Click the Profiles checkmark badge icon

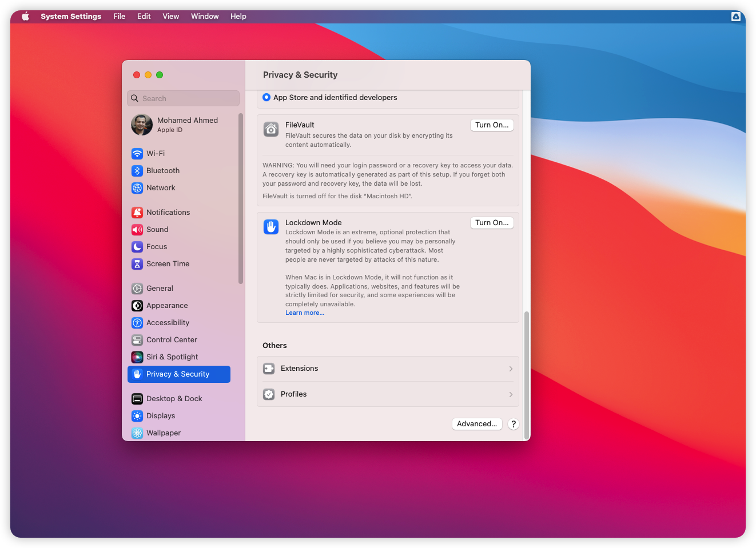pos(269,394)
